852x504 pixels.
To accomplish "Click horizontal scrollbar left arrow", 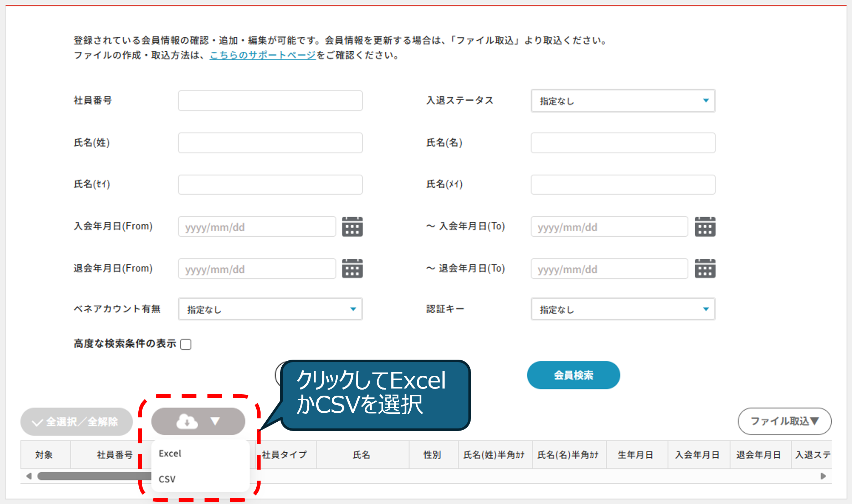I will [x=29, y=476].
